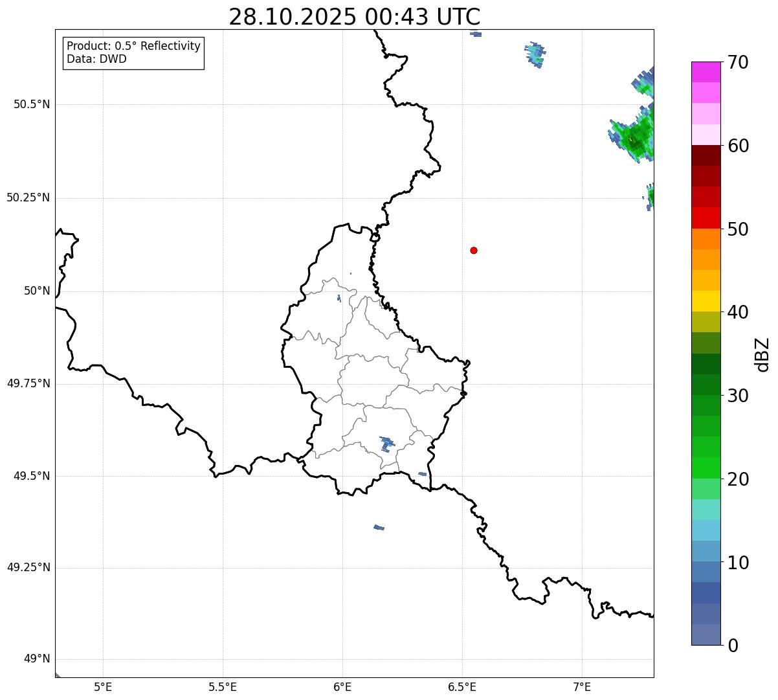Click the Product 0.5° Reflectivity info box
This screenshot has height=700, width=778.
click(x=133, y=52)
